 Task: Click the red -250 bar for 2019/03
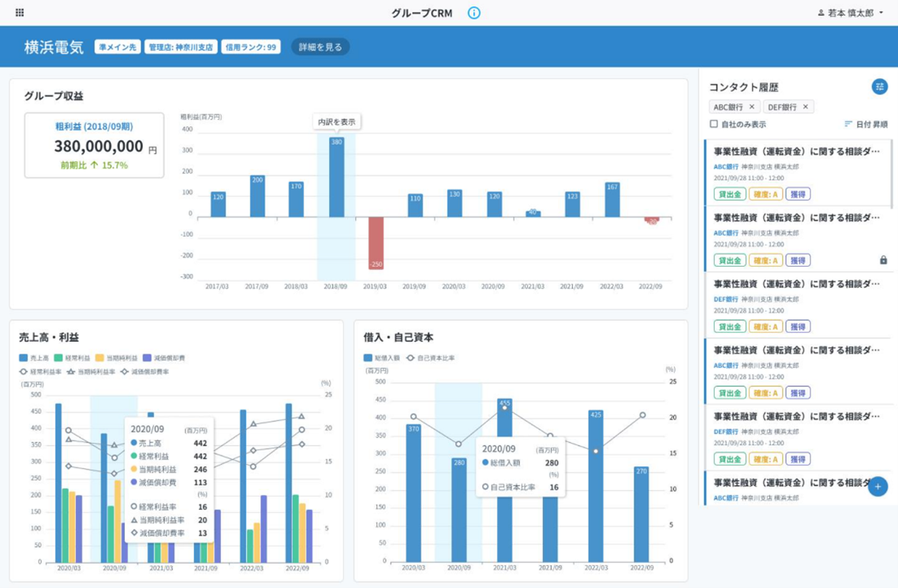click(x=376, y=243)
